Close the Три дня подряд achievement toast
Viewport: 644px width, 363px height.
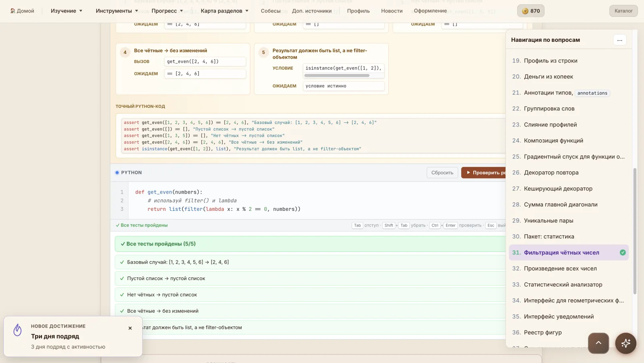click(130, 328)
